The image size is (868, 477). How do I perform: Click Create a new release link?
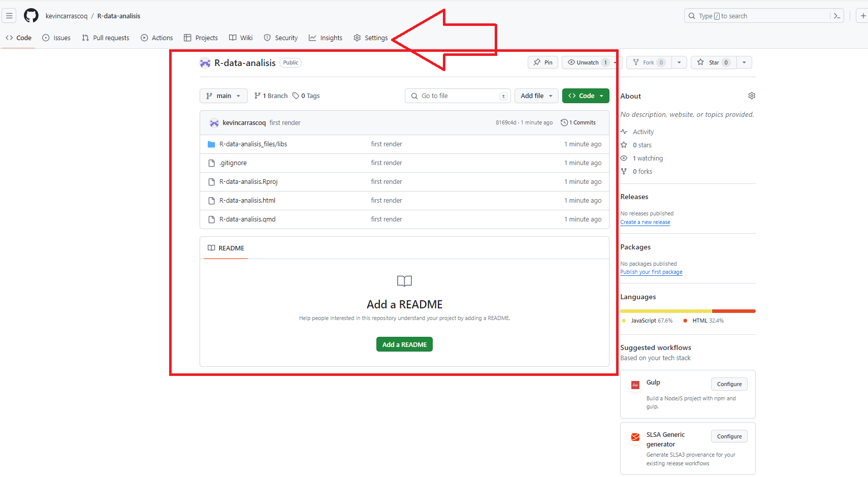point(645,222)
